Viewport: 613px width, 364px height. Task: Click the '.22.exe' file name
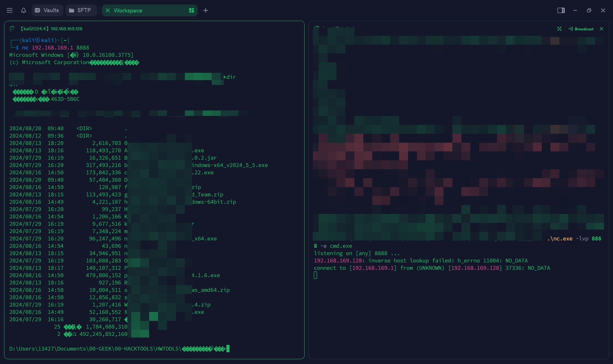(203, 172)
